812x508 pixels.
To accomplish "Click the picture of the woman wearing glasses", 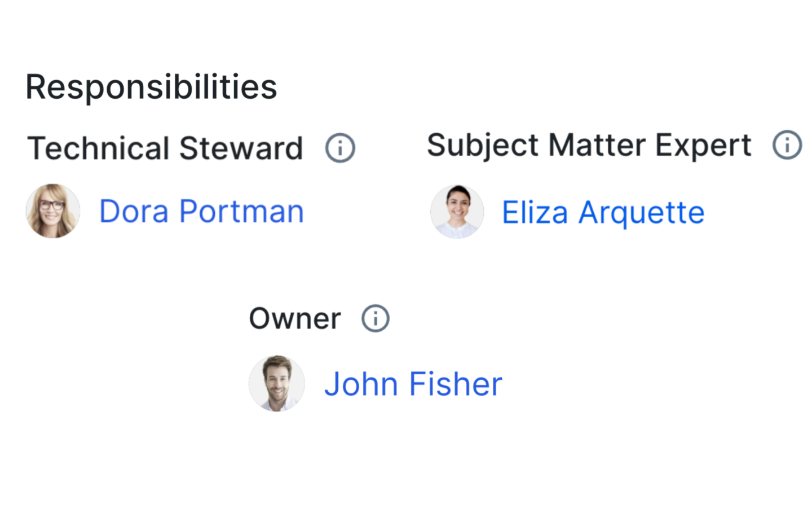I will pos(53,211).
